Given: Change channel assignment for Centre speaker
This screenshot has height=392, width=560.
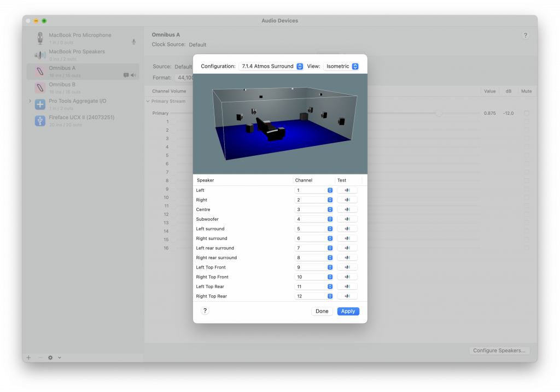Looking at the screenshot, I should tap(314, 209).
